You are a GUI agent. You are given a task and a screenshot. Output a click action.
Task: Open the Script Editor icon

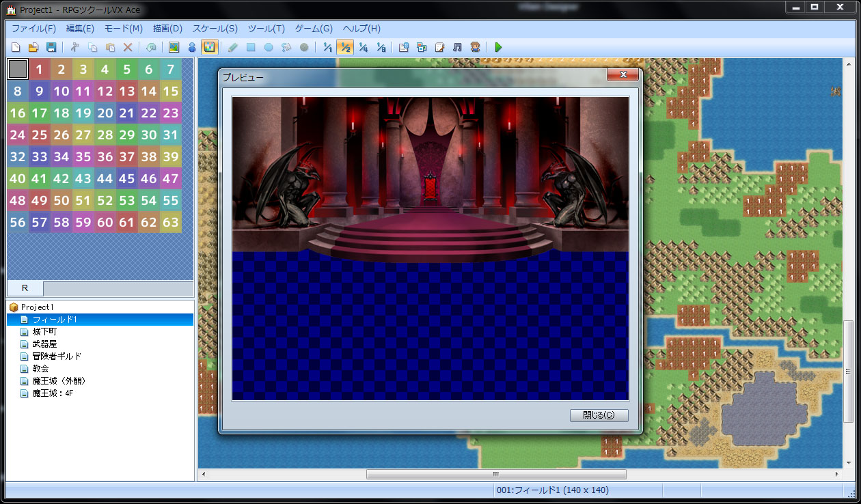(439, 48)
